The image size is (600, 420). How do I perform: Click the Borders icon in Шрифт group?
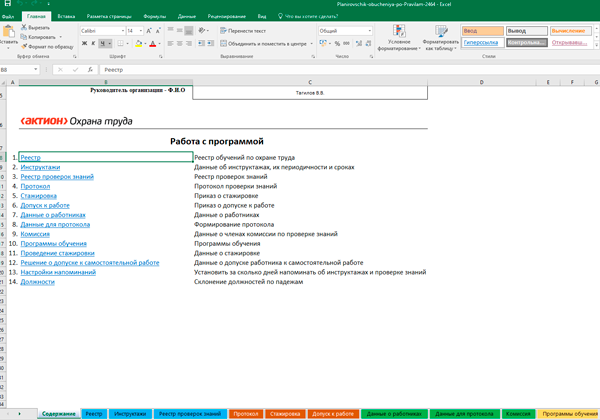coord(121,44)
